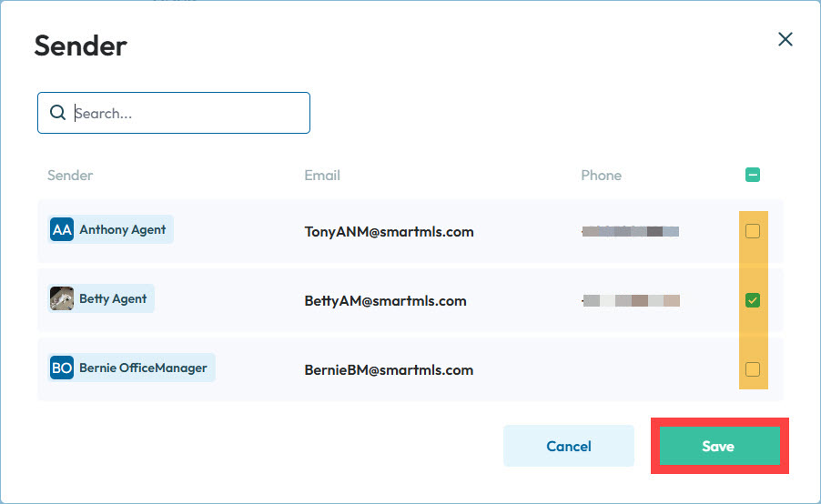Click the Email column header

point(322,175)
